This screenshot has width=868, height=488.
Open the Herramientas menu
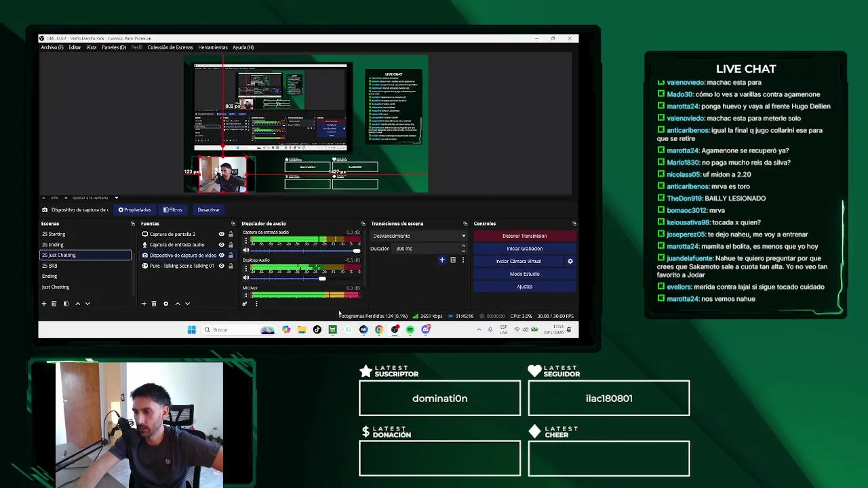[213, 47]
